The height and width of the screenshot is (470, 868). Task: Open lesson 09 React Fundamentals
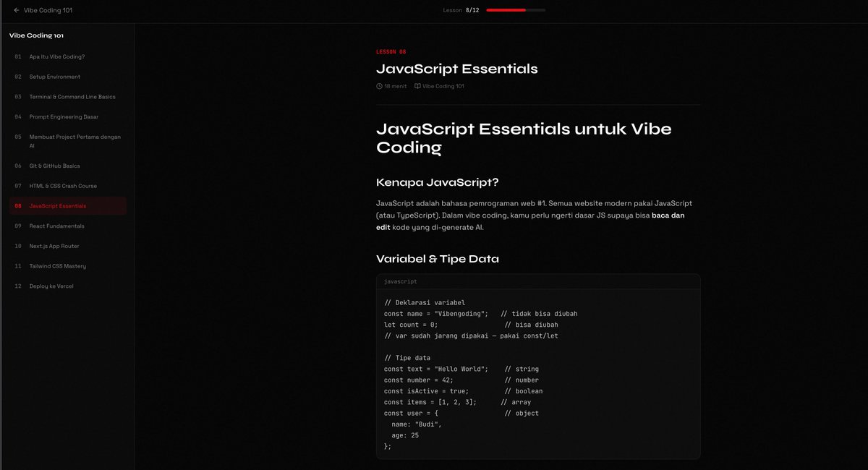pos(68,226)
